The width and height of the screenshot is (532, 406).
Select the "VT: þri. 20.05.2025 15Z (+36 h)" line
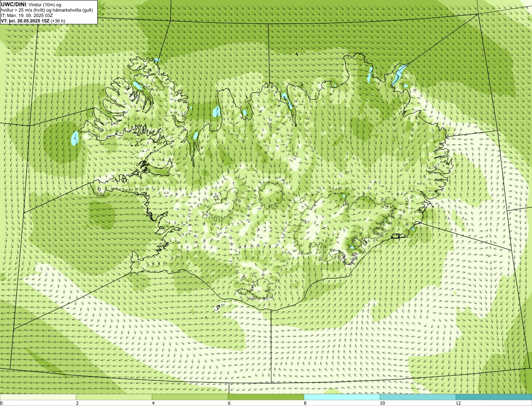point(33,21)
